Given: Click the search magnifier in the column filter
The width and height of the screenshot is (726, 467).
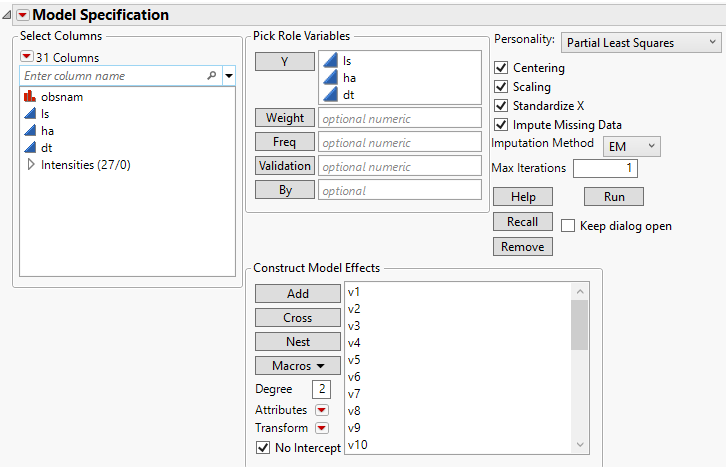Looking at the screenshot, I should (211, 76).
